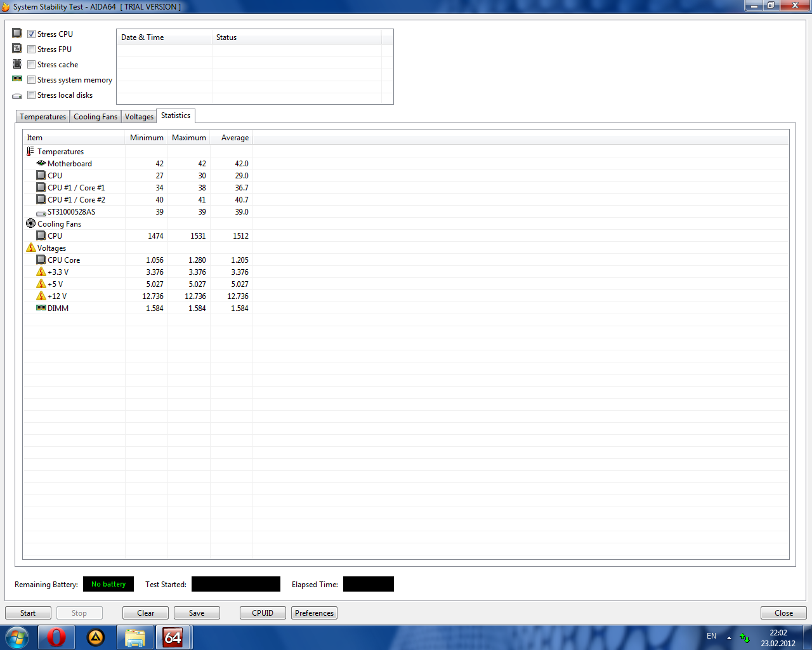Open the Windows Start menu
Screen dimensions: 812x650
coord(17,637)
